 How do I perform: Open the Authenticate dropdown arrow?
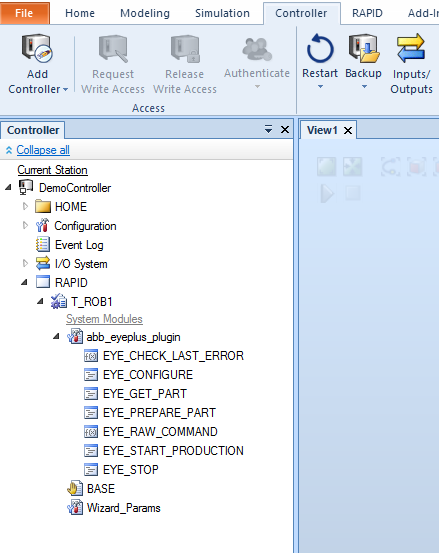pyautogui.click(x=257, y=86)
